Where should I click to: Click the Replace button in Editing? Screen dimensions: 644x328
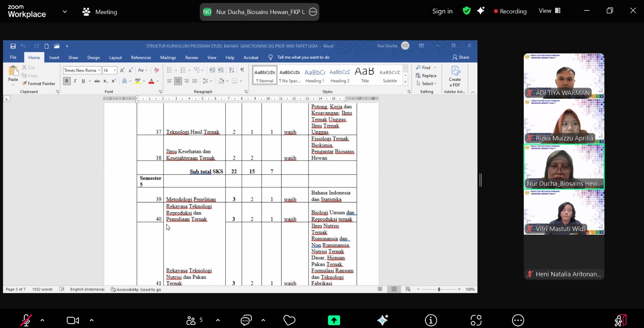pyautogui.click(x=427, y=76)
